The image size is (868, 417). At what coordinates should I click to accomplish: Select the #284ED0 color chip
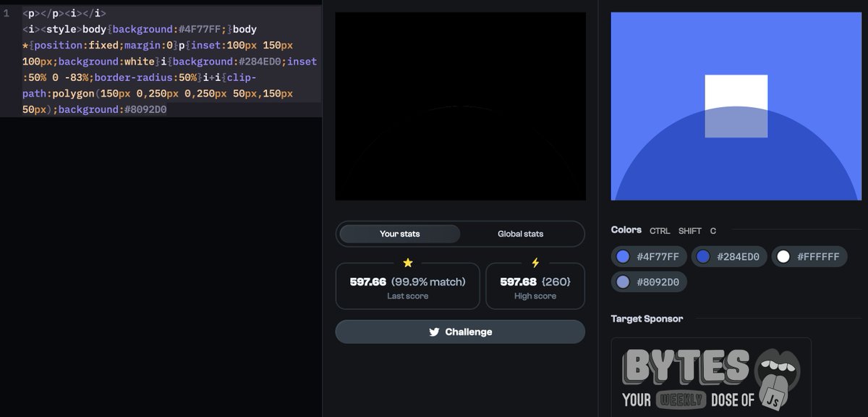click(728, 256)
